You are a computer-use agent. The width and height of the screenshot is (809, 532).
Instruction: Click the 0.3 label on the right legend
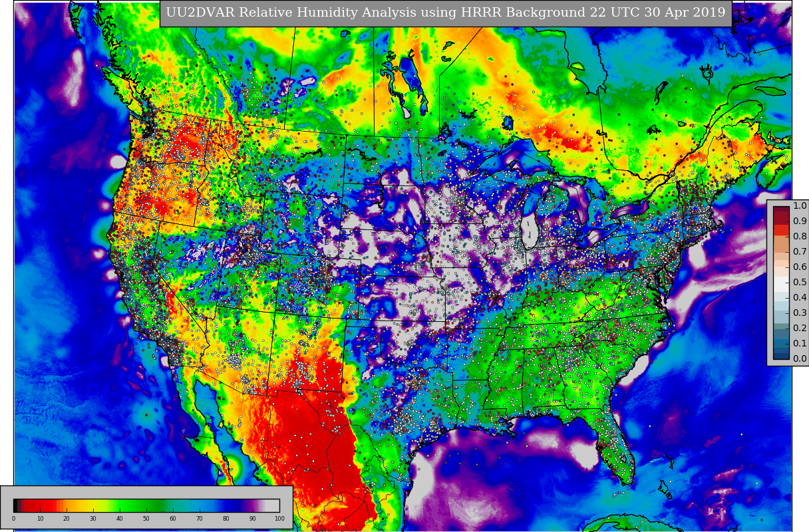(800, 313)
